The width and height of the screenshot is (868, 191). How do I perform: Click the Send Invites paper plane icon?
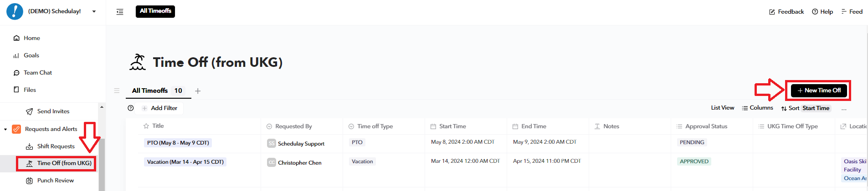[30, 111]
